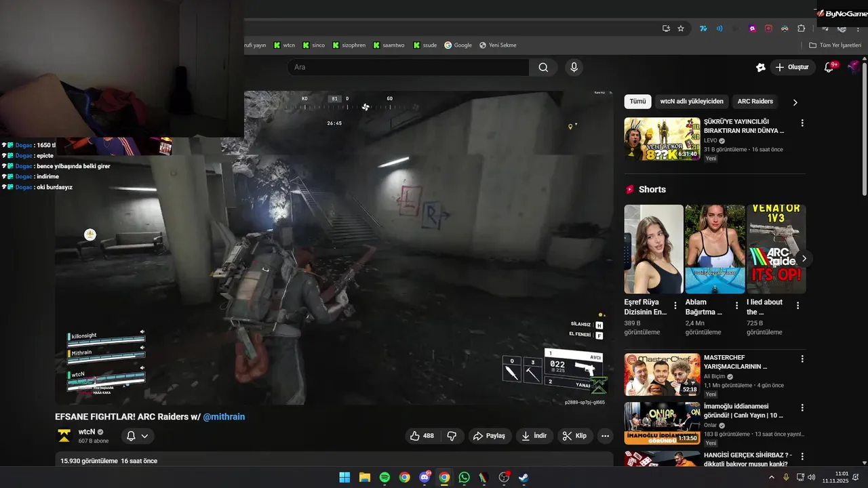868x488 pixels.
Task: Open the YouTube search box labeled Ara
Action: click(x=408, y=67)
